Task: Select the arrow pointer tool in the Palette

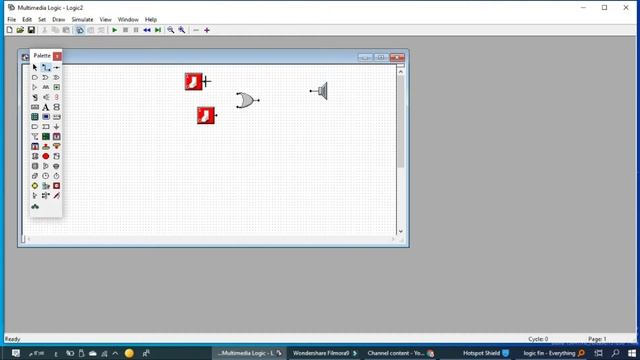Action: [x=35, y=67]
